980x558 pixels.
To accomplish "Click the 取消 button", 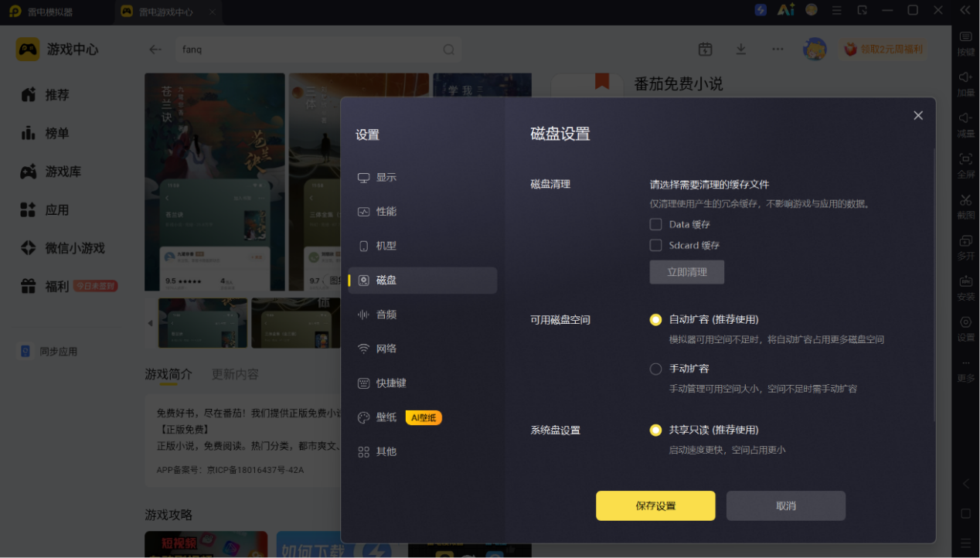I will pyautogui.click(x=786, y=505).
